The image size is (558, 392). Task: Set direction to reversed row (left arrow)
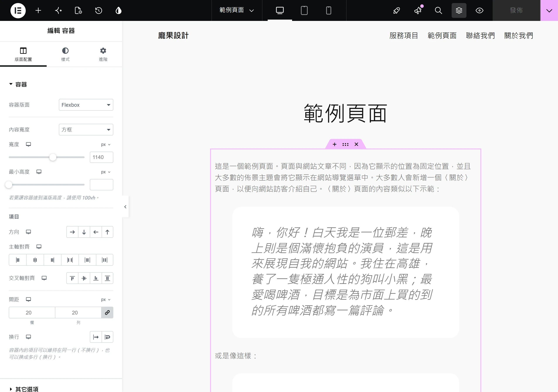tap(96, 232)
